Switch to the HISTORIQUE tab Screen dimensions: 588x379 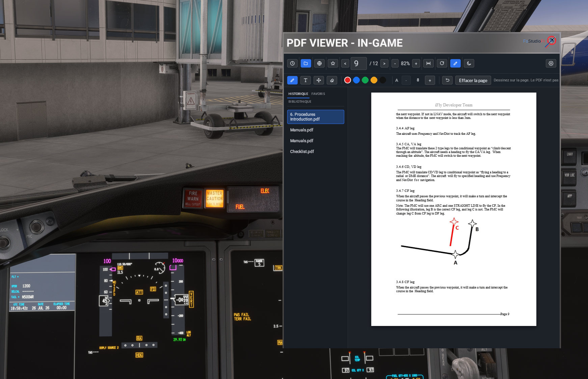tap(298, 94)
